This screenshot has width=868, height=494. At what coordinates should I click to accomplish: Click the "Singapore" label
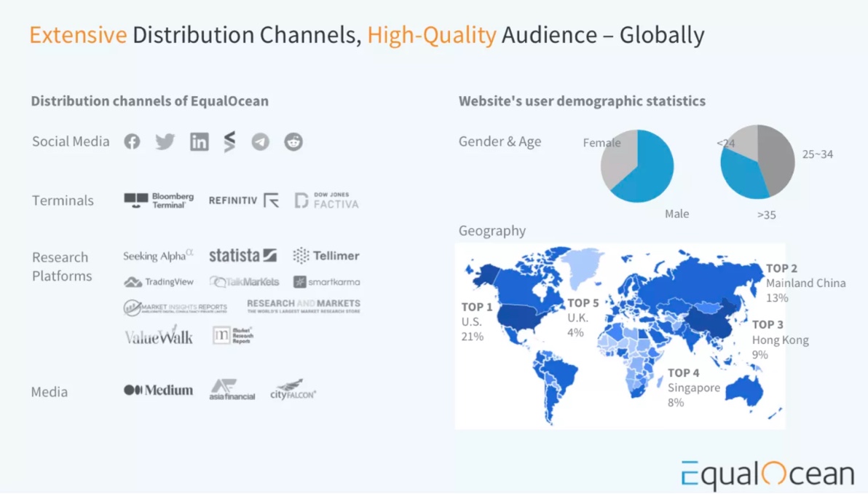tap(694, 388)
